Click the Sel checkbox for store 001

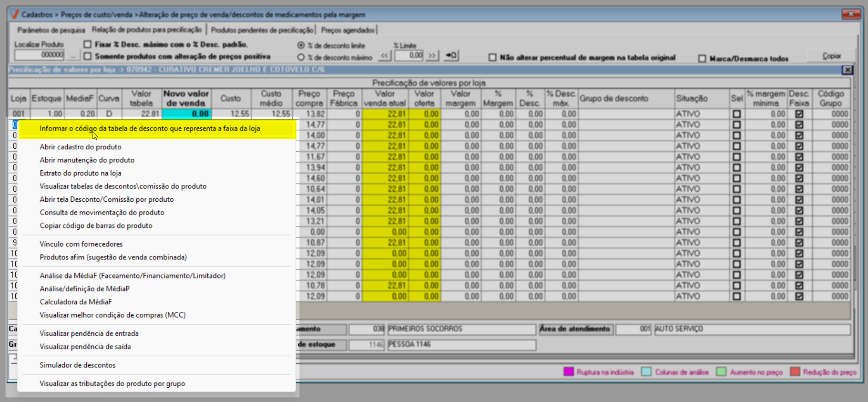click(x=736, y=114)
